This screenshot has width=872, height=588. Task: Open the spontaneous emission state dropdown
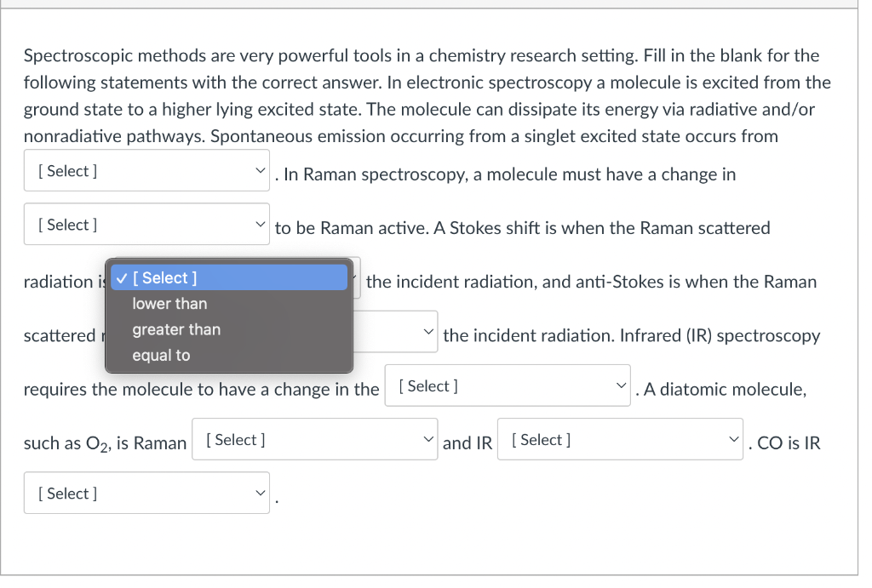point(146,170)
